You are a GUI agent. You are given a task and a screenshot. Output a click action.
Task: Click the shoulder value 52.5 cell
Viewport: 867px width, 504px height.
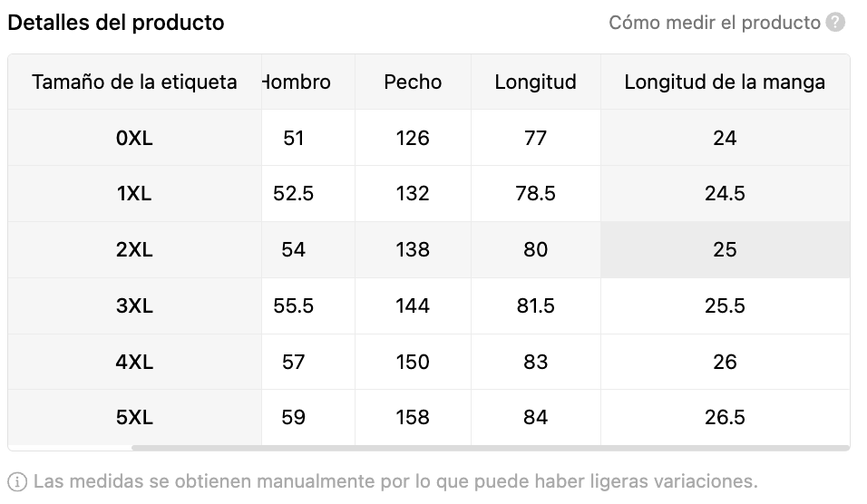294,194
